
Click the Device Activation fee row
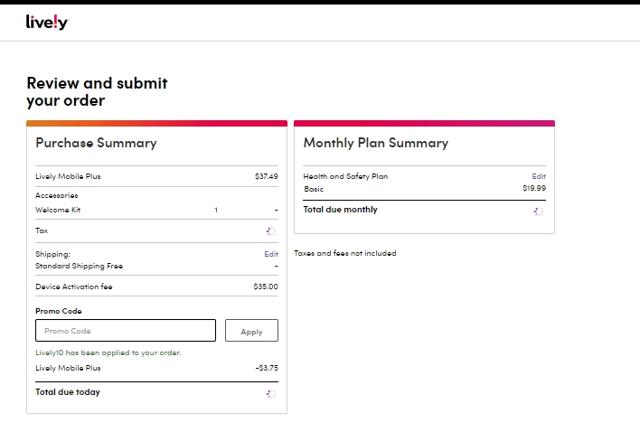(x=157, y=287)
